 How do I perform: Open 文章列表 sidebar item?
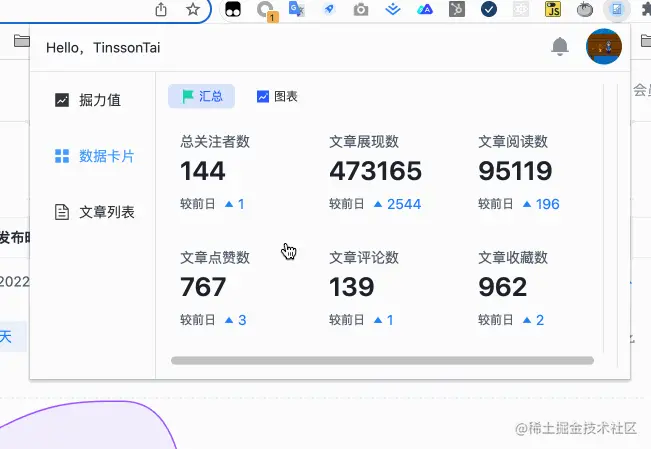[95, 212]
